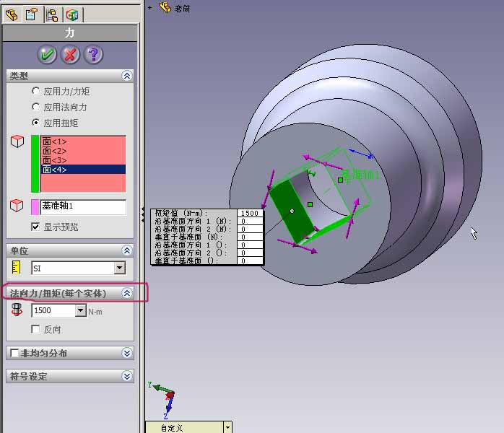The height and width of the screenshot is (433, 504).
Task: Collapse the 类型 section
Action: click(127, 76)
